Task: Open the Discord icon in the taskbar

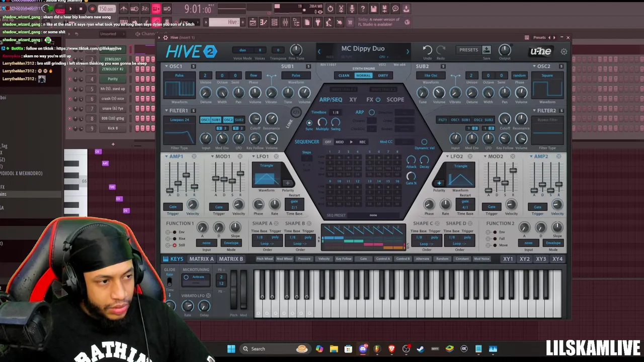Action: (x=363, y=349)
